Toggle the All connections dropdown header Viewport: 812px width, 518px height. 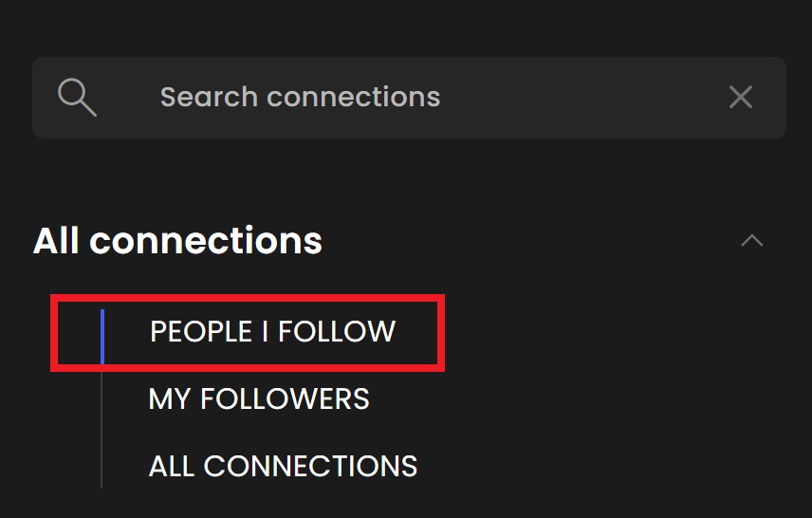pos(177,241)
